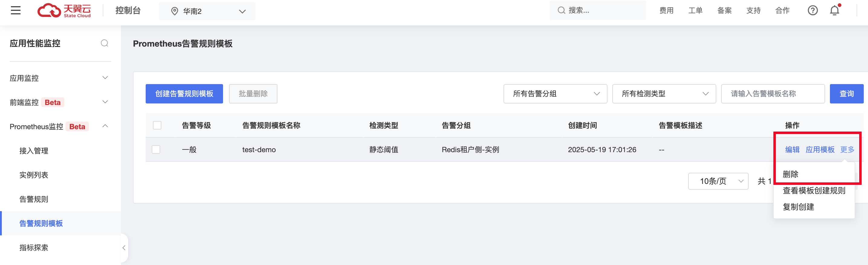The image size is (868, 265).
Task: Choose 删除 from the more menu
Action: (790, 174)
